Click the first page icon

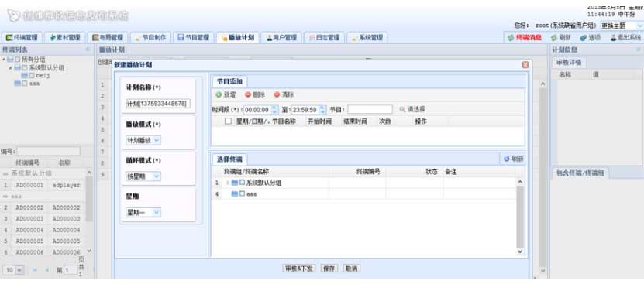35,270
